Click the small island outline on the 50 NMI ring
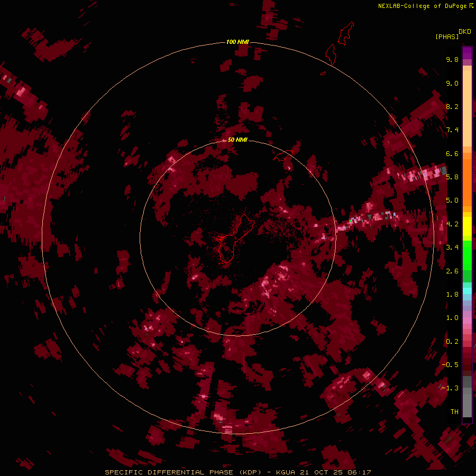 (x=282, y=155)
